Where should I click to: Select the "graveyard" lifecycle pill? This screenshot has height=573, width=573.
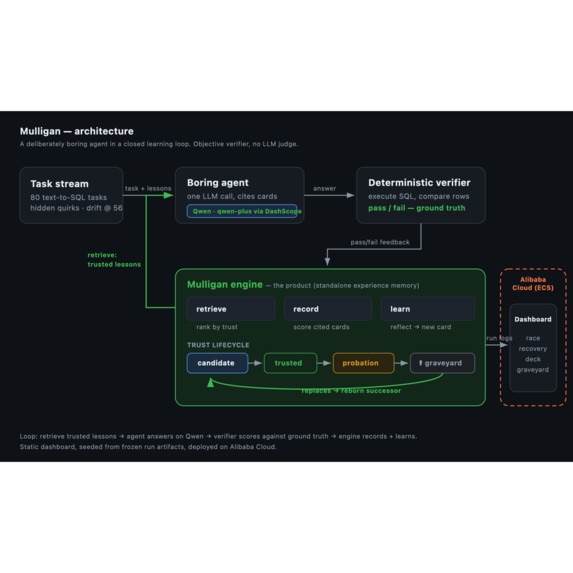tap(443, 363)
